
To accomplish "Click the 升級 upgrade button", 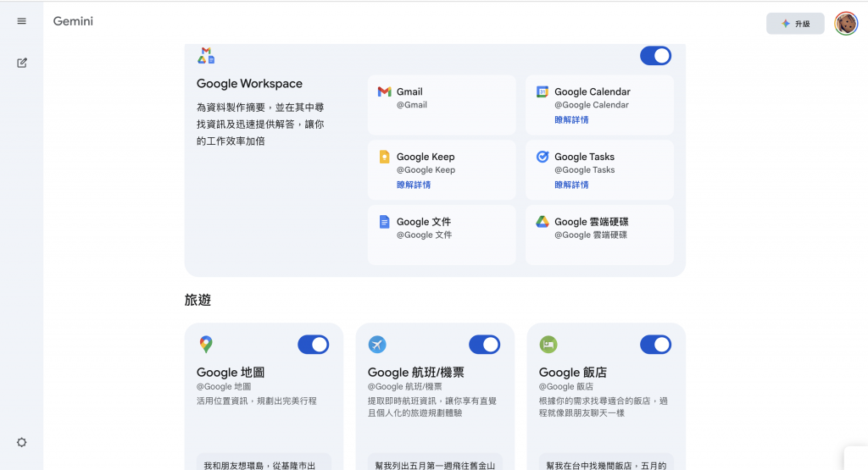I will 795,24.
